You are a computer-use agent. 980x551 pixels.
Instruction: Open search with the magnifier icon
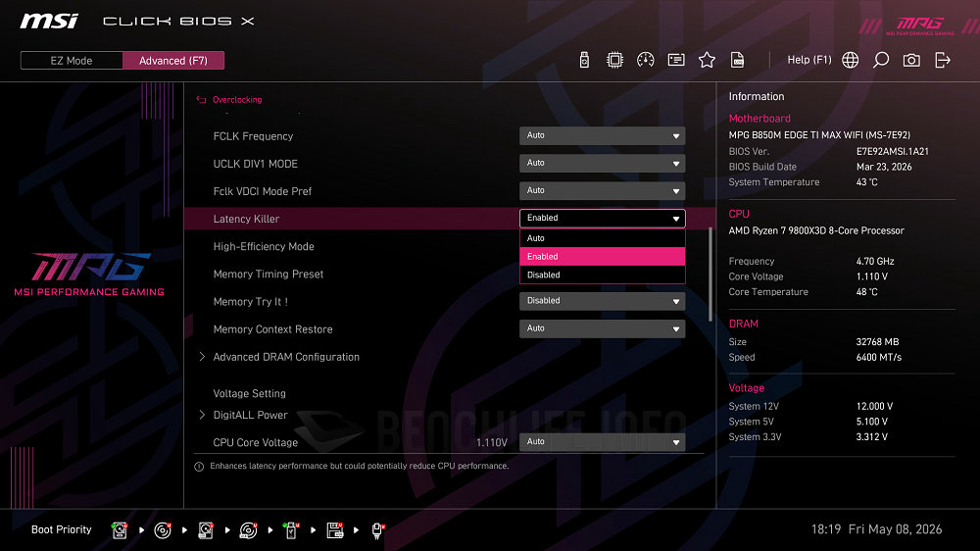point(881,60)
